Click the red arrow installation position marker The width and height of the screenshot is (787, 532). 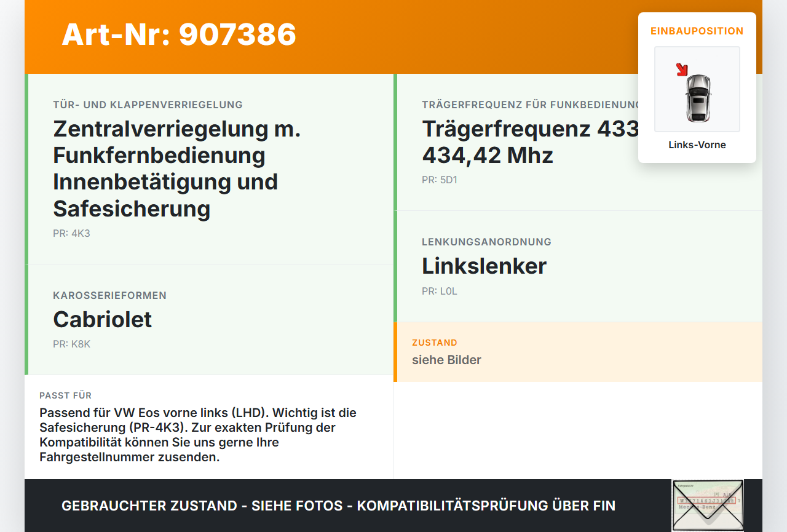pos(681,69)
